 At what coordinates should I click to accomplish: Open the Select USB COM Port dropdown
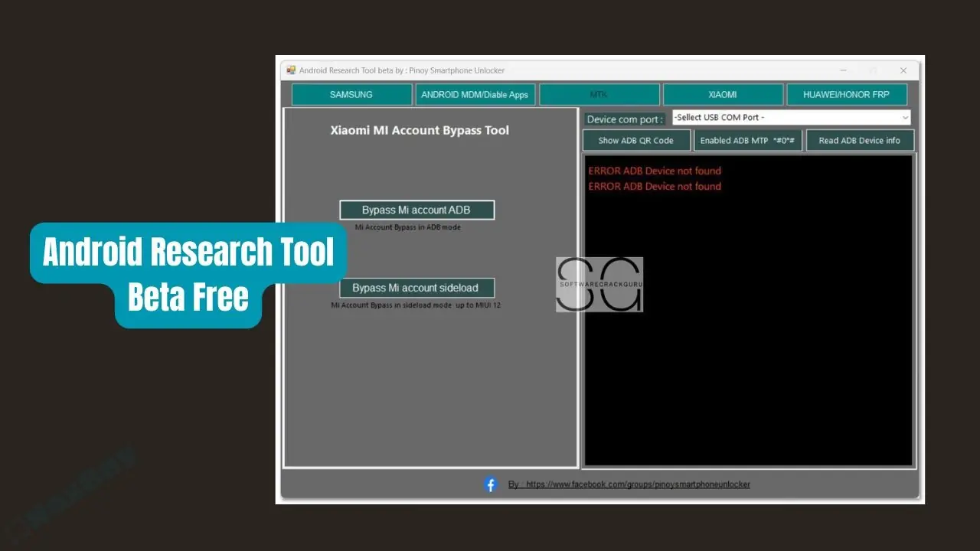[x=792, y=117]
